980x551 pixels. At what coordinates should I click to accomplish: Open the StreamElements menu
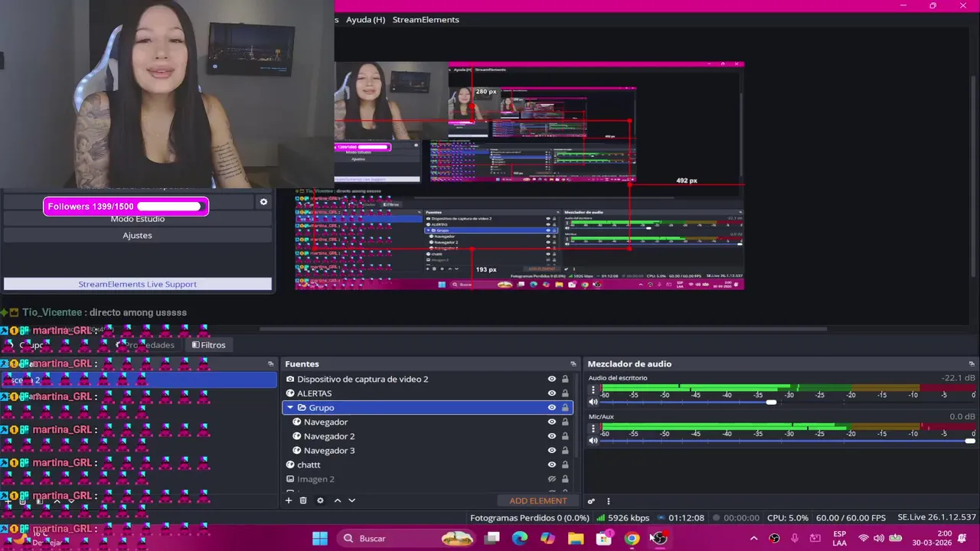tap(426, 20)
